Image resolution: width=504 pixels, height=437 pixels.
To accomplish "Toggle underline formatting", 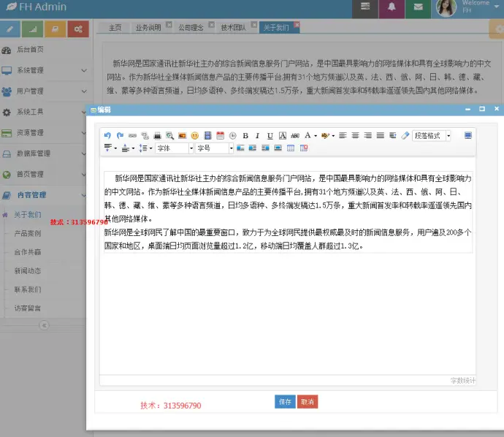I will (x=270, y=136).
